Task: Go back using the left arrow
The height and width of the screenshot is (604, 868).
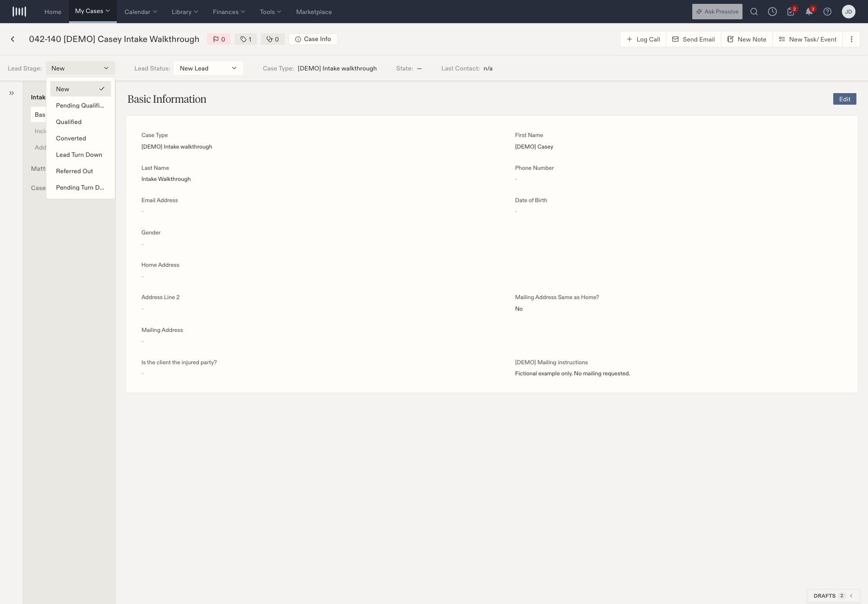Action: [x=13, y=39]
